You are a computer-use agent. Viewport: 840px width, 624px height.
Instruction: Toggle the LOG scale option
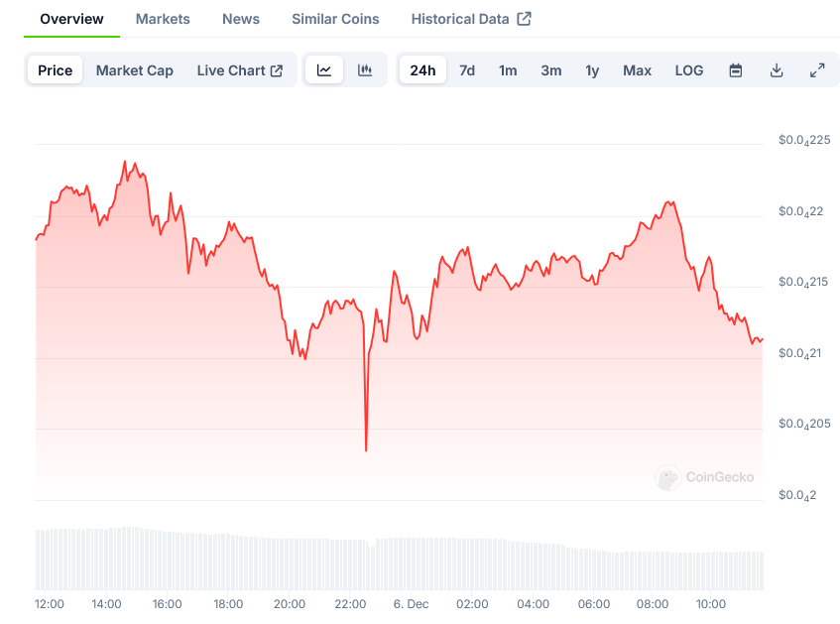point(689,70)
